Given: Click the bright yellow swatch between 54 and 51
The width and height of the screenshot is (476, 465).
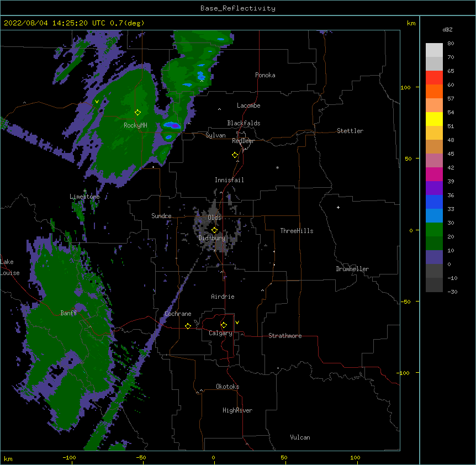Looking at the screenshot, I should coord(434,119).
